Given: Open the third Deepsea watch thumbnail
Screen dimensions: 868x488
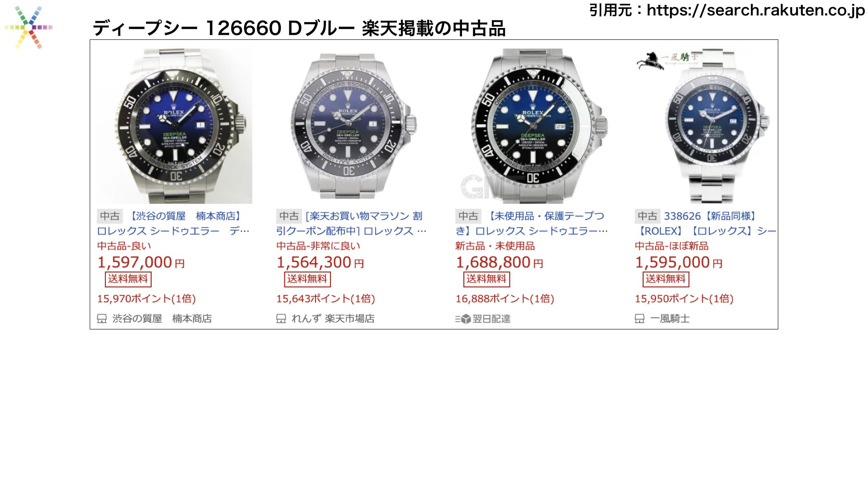Looking at the screenshot, I should coord(533,126).
